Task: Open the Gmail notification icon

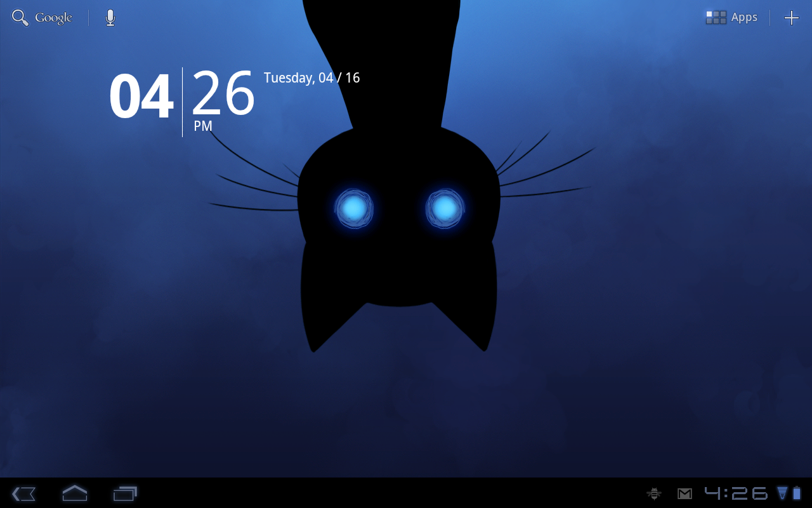Action: pyautogui.click(x=684, y=493)
